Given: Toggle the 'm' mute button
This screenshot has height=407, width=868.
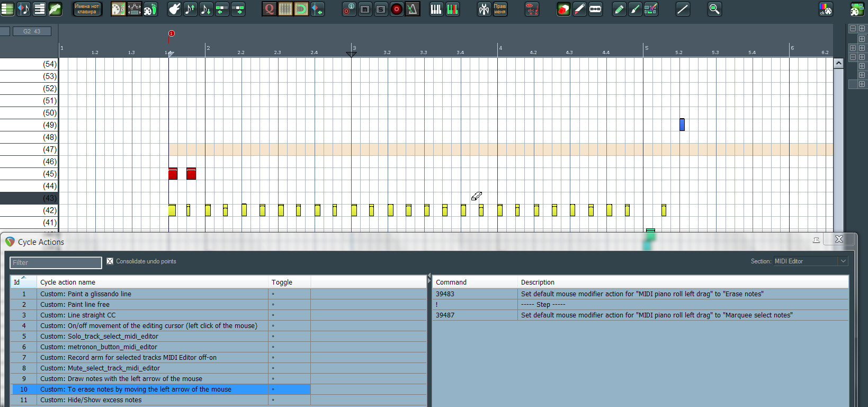Looking at the screenshot, I should 365,9.
